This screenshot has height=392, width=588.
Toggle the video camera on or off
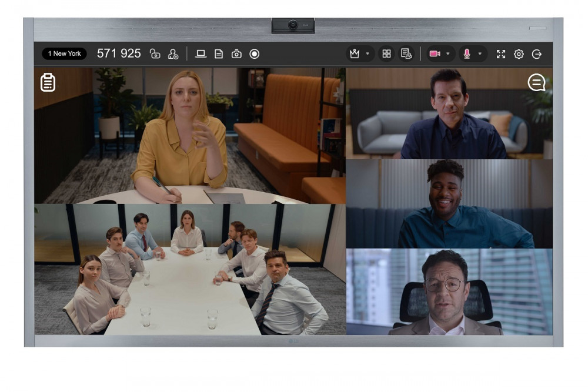(x=435, y=54)
